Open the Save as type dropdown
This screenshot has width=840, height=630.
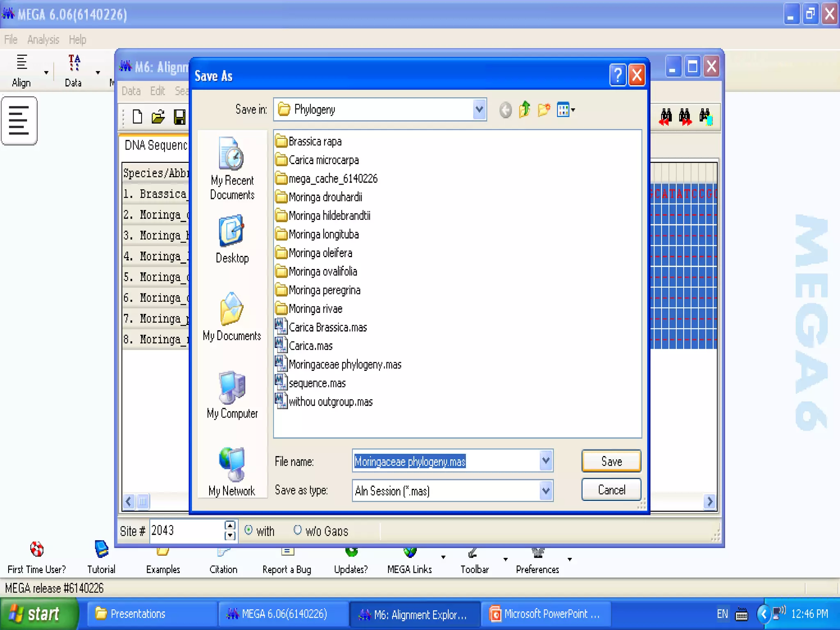coord(546,491)
